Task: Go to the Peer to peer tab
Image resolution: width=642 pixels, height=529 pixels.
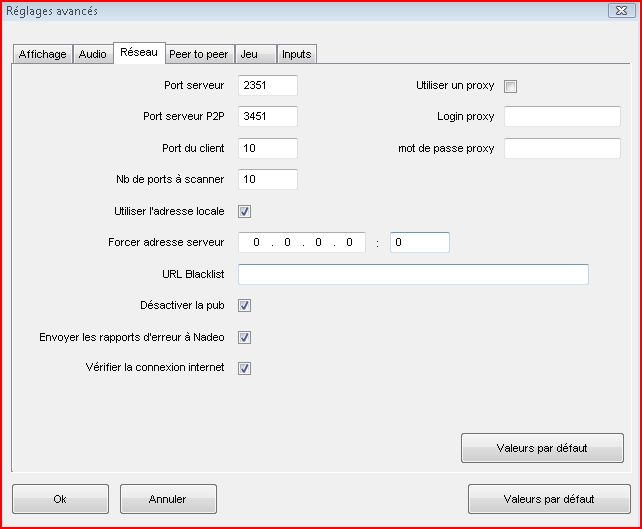Action: tap(199, 54)
